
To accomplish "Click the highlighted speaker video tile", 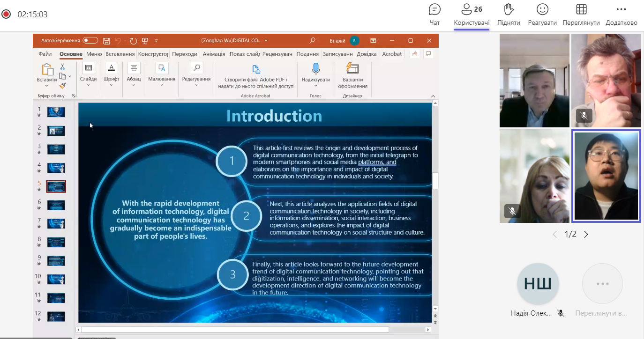I will (x=606, y=175).
